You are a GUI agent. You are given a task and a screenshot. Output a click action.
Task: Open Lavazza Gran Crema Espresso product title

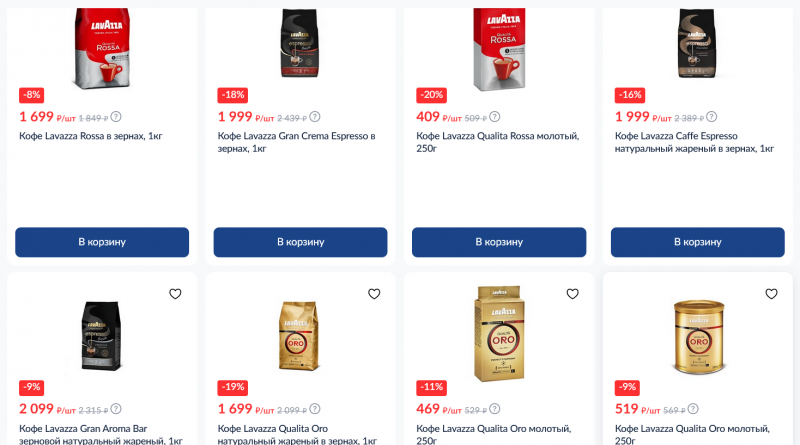coord(296,142)
